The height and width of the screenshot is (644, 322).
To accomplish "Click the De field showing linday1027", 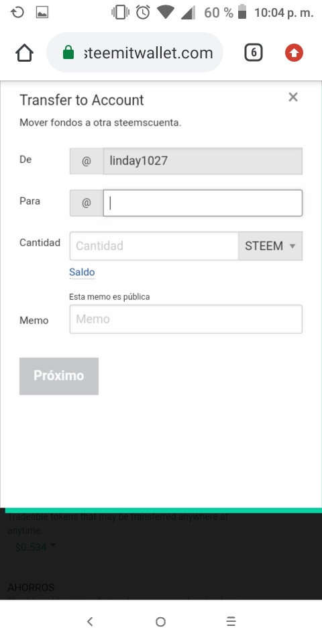I will [203, 161].
